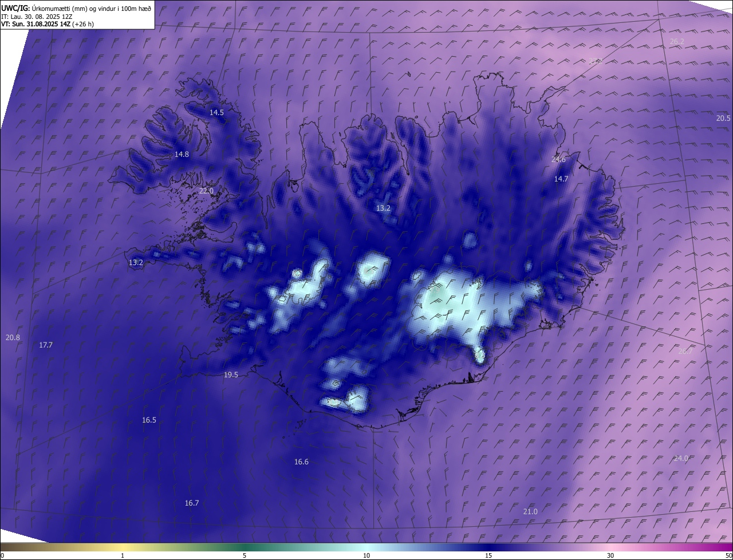Click the 15 tick on the color scale
This screenshot has height=560, width=733.
[x=488, y=556]
